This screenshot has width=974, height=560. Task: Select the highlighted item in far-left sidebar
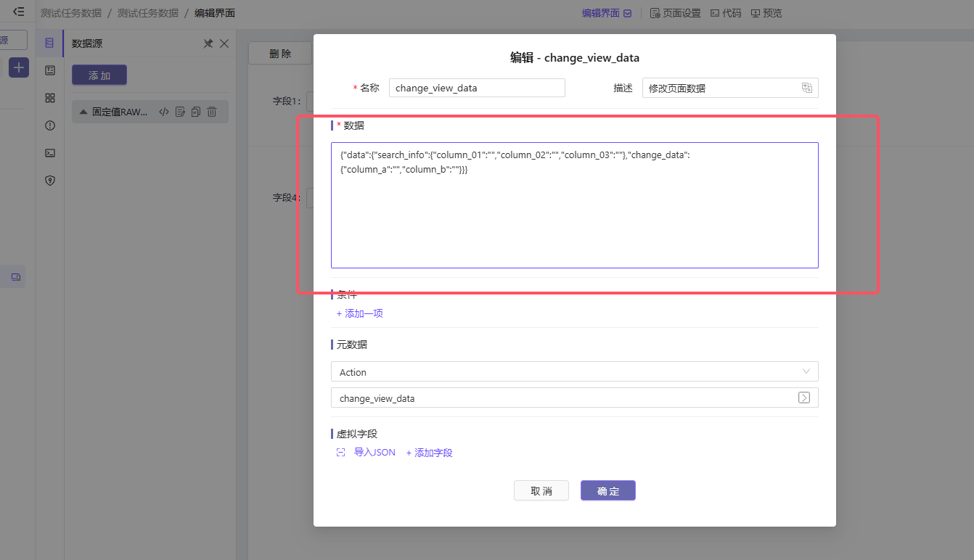(13, 276)
